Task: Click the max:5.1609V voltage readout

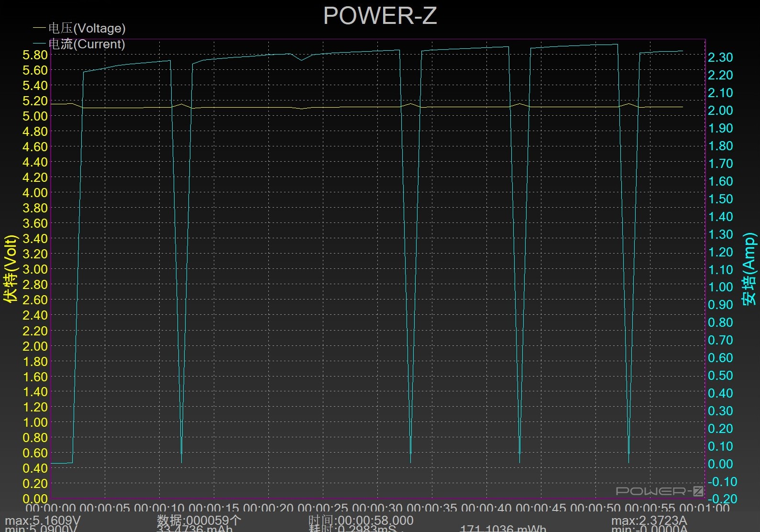Action: (x=43, y=520)
